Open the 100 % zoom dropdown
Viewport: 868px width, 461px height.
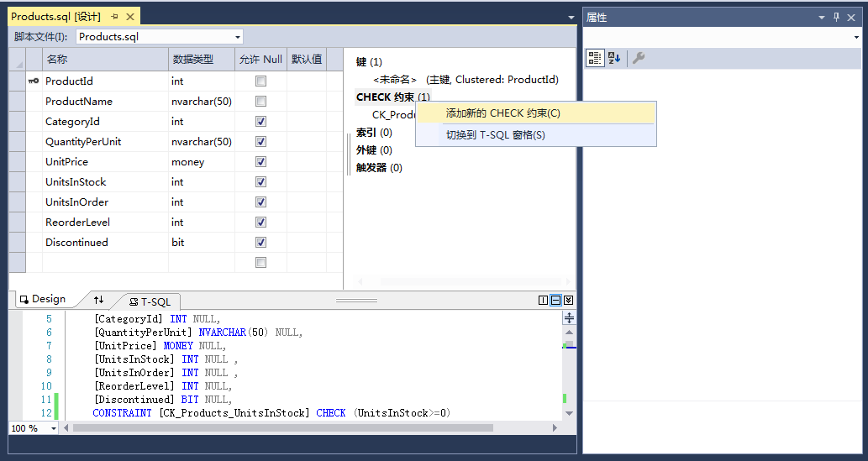click(x=54, y=428)
